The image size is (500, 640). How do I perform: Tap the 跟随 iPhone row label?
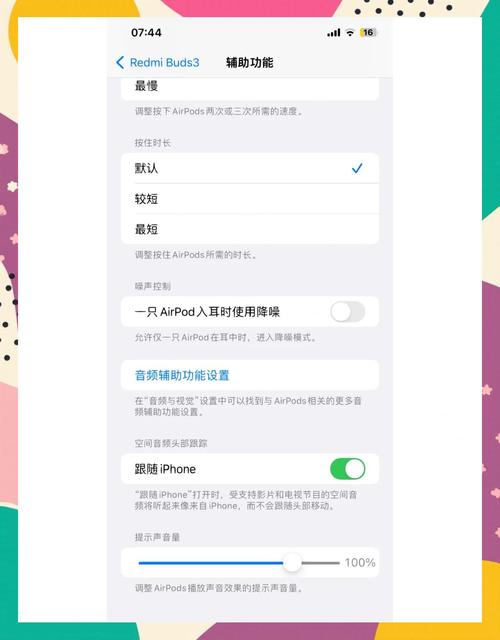click(x=165, y=469)
